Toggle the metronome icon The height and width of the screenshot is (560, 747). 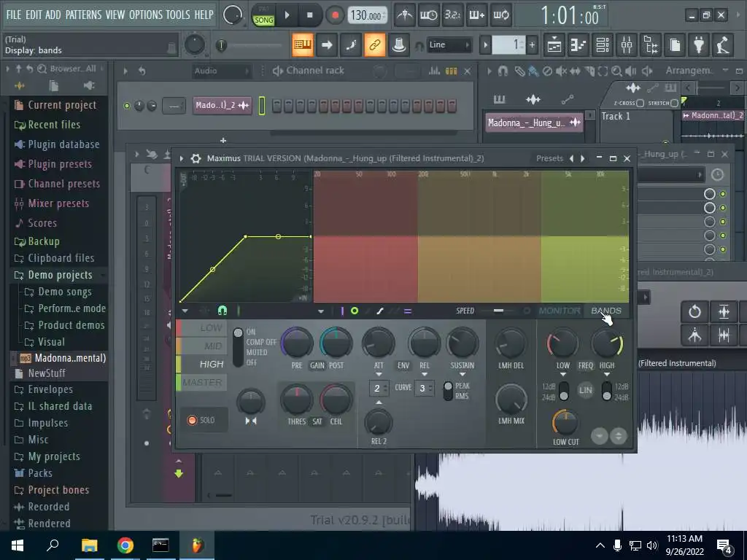[x=405, y=15]
